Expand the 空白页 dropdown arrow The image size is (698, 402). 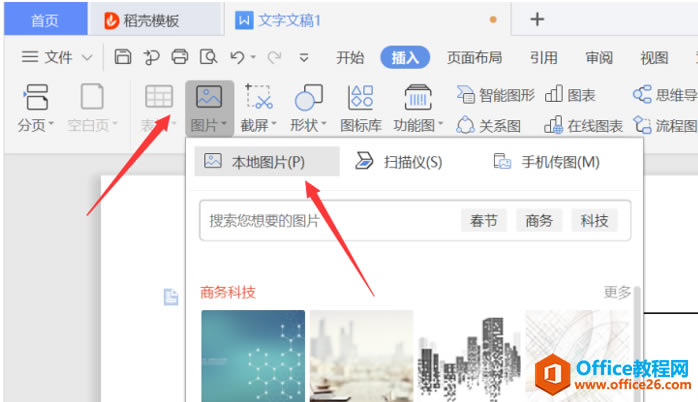115,124
